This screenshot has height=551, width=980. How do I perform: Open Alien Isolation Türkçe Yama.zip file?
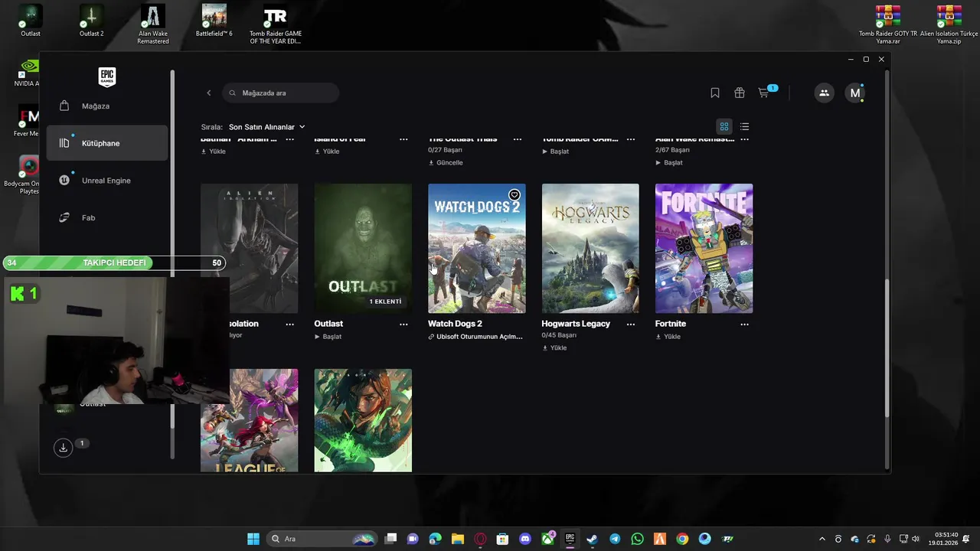coord(949,24)
